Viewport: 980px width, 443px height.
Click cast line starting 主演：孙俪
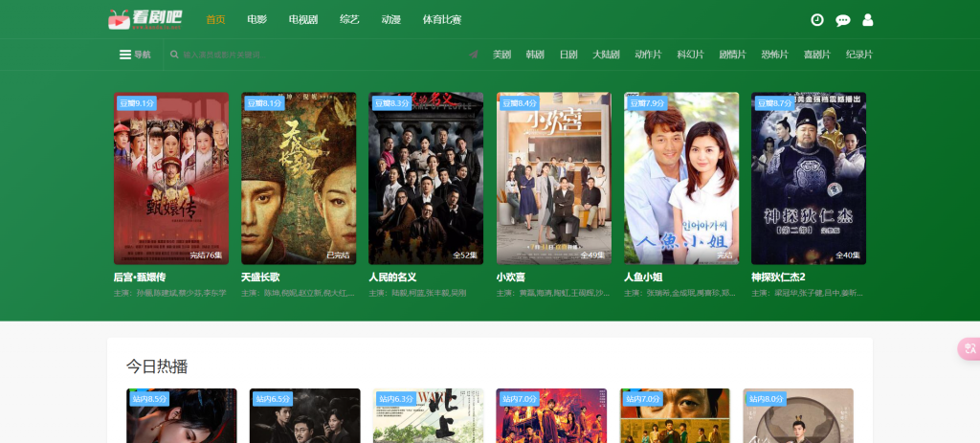coord(170,293)
